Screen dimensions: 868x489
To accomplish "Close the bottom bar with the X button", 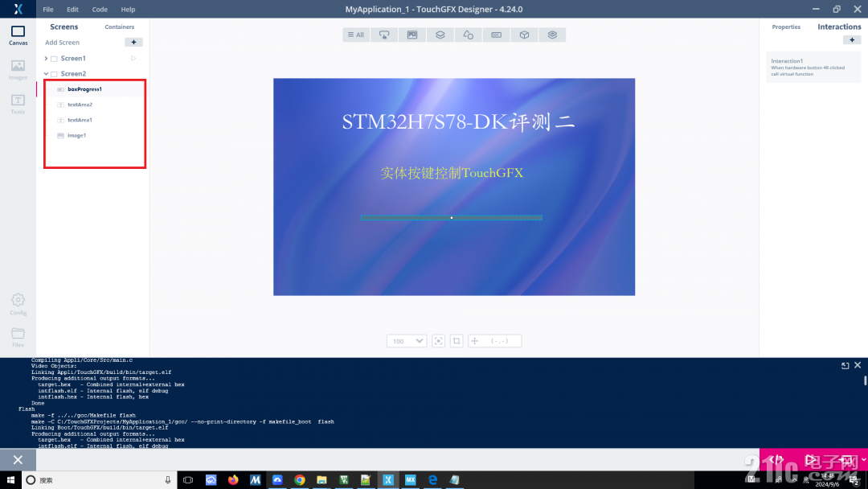I will click(x=18, y=460).
